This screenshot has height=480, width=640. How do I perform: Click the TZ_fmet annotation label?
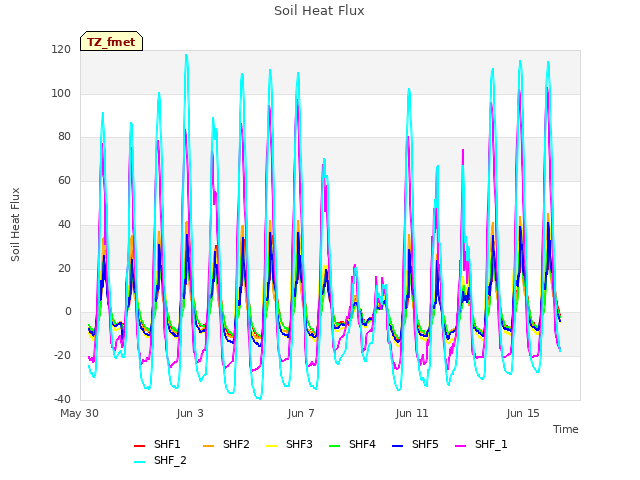pos(111,42)
